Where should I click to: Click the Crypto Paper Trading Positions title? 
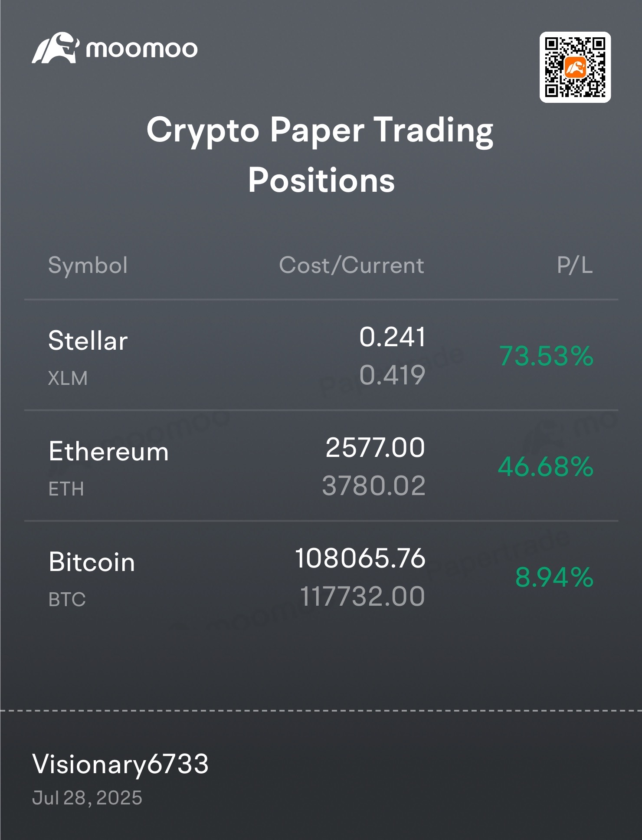point(320,154)
